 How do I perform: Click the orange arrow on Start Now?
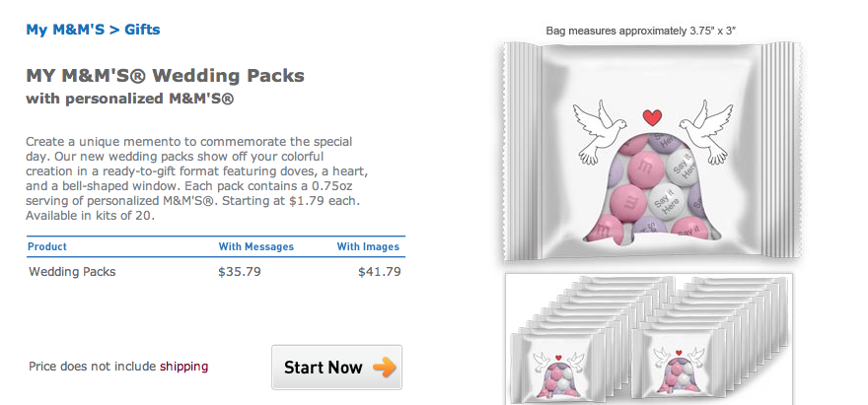point(384,368)
